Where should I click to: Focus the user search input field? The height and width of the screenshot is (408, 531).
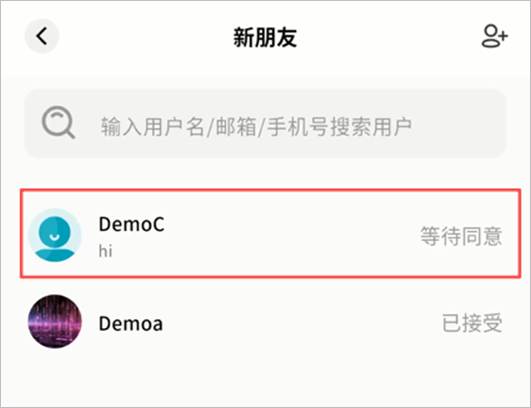(265, 124)
